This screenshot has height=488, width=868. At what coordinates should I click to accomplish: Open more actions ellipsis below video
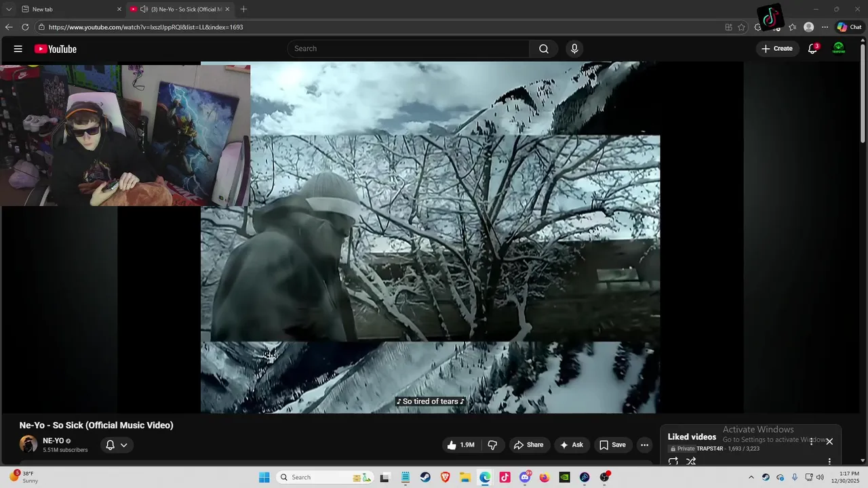(x=644, y=445)
